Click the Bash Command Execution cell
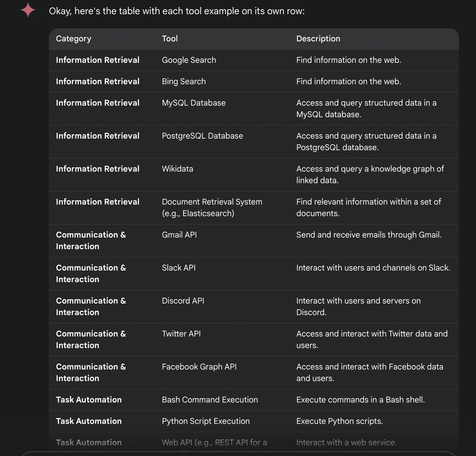The image size is (476, 456). coord(210,400)
